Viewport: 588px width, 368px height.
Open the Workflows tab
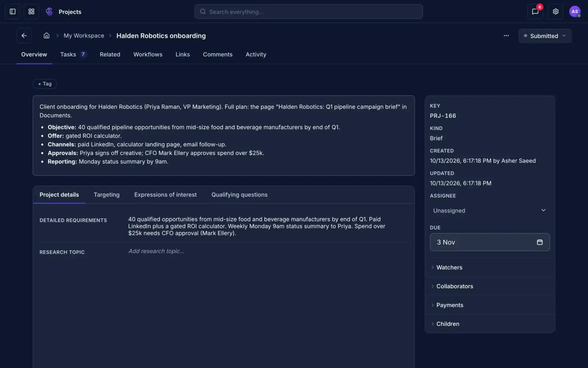148,54
